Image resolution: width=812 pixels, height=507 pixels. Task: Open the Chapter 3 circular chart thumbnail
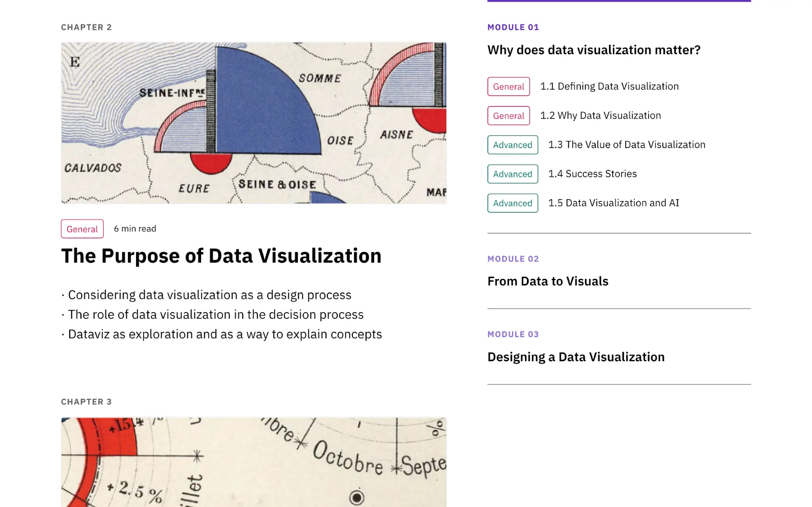[x=253, y=462]
